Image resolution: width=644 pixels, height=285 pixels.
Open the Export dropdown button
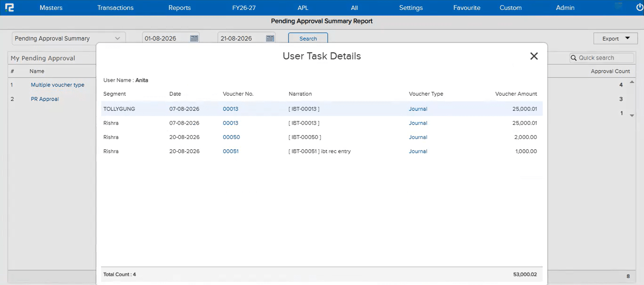[x=615, y=38]
